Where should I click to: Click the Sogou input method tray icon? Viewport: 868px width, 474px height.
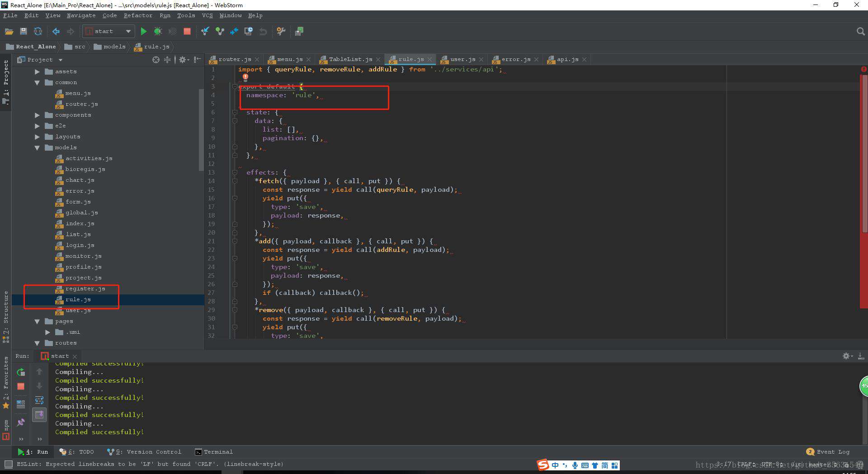pos(543,465)
